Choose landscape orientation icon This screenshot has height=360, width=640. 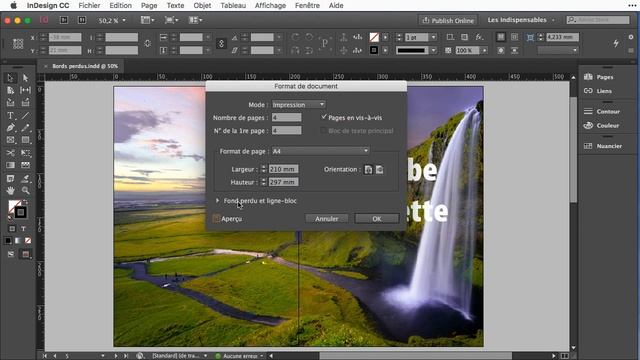click(x=380, y=169)
